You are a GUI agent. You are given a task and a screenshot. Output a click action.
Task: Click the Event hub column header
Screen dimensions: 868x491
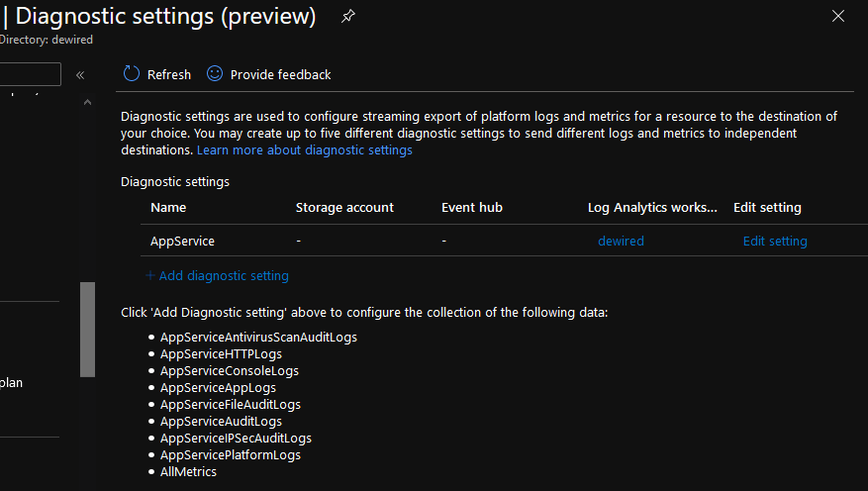point(472,207)
